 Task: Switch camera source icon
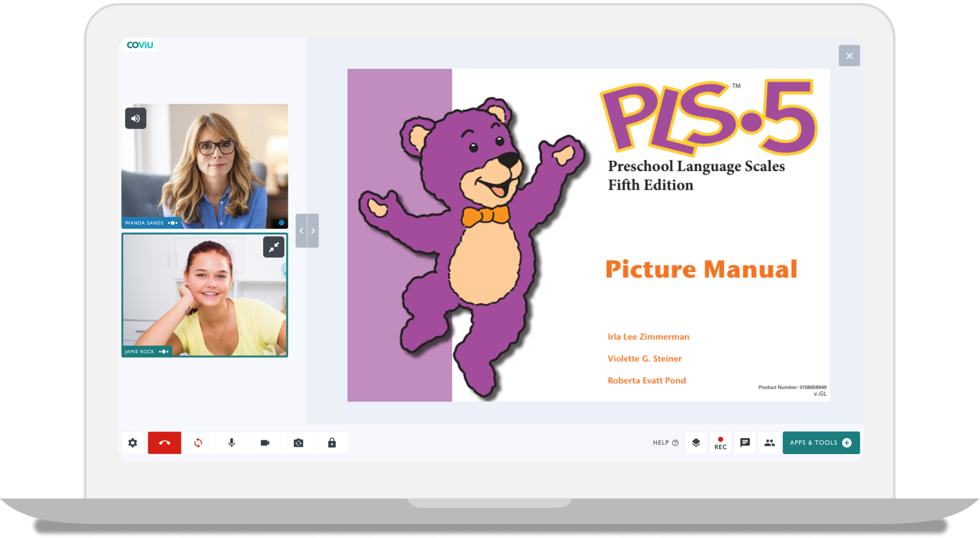coord(298,443)
